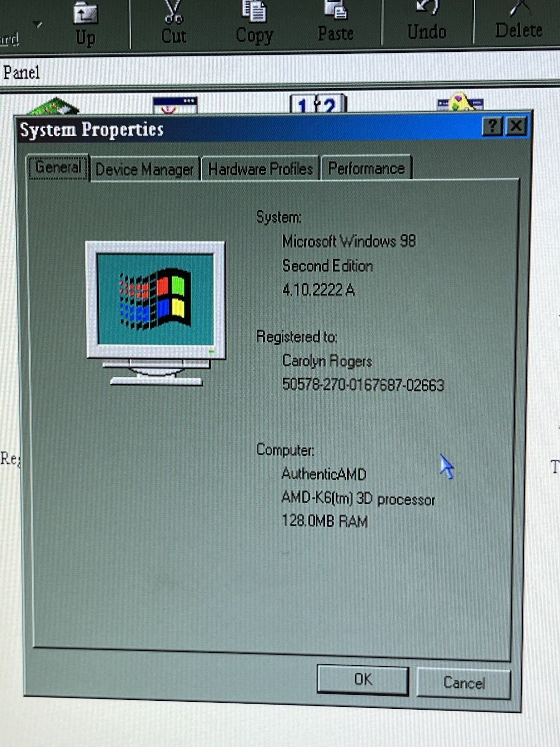Click version number 4.10.2222 A
The height and width of the screenshot is (747, 560).
click(x=319, y=290)
